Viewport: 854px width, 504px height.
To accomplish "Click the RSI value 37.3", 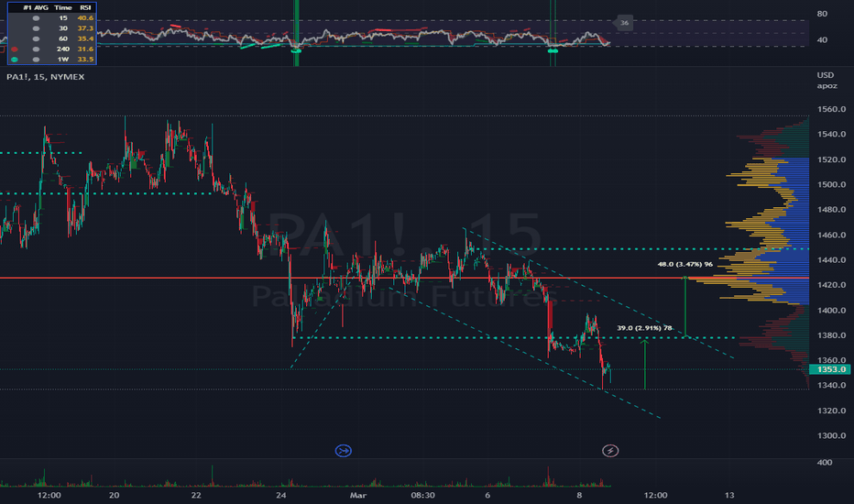I will (85, 28).
